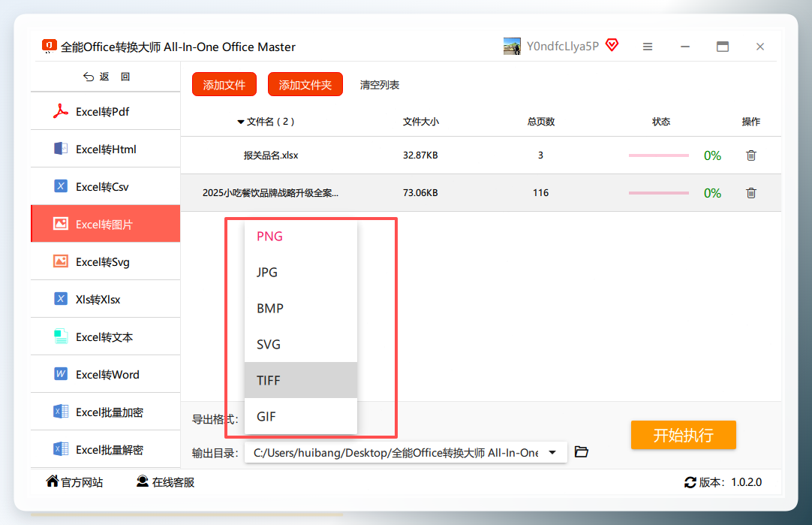The image size is (812, 525).
Task: Click the 在线客服 support agent icon
Action: coord(143,481)
